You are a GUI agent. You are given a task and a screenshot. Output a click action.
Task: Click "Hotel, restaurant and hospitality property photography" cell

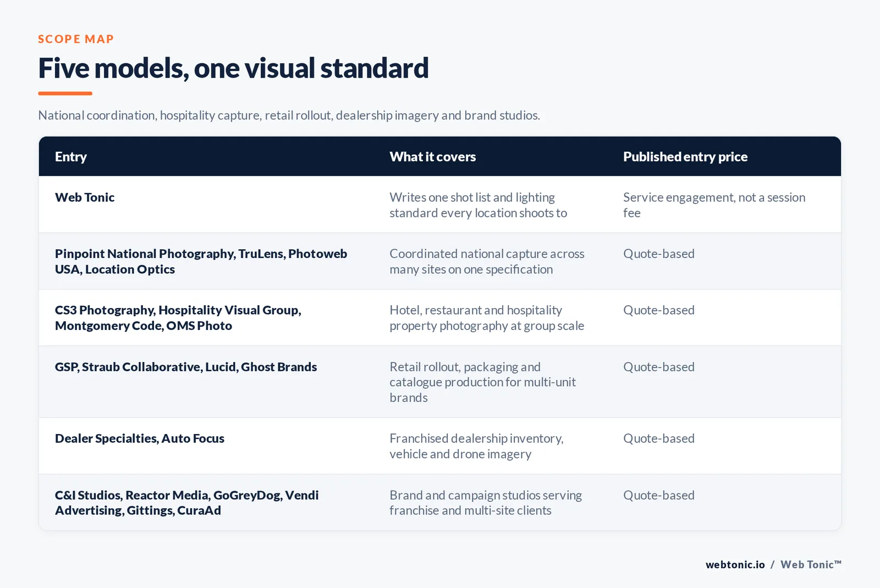click(x=487, y=318)
